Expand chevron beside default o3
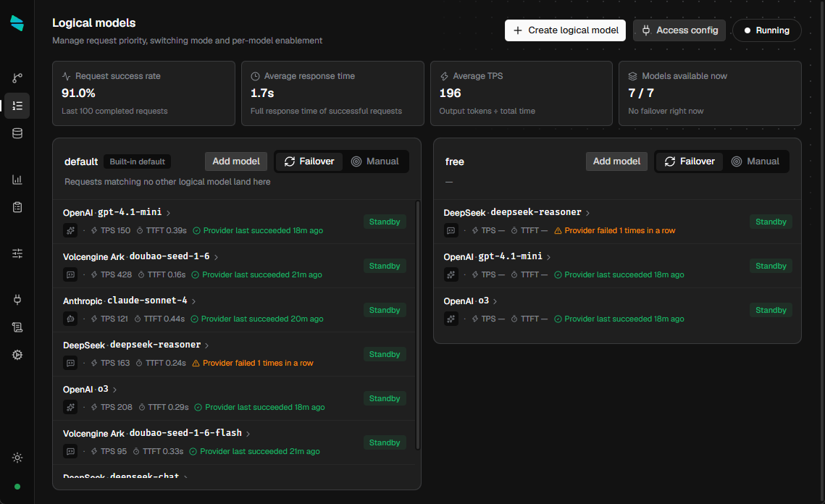Screen dimensions: 825x504 114,390
